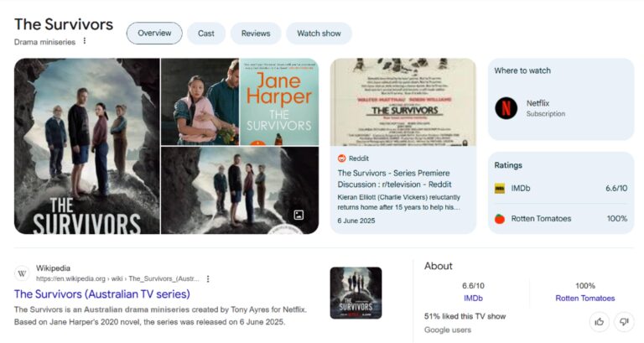Screen dimensions: 644x343
Task: Click the Wikipedia result poster thumbnail
Action: (356, 293)
